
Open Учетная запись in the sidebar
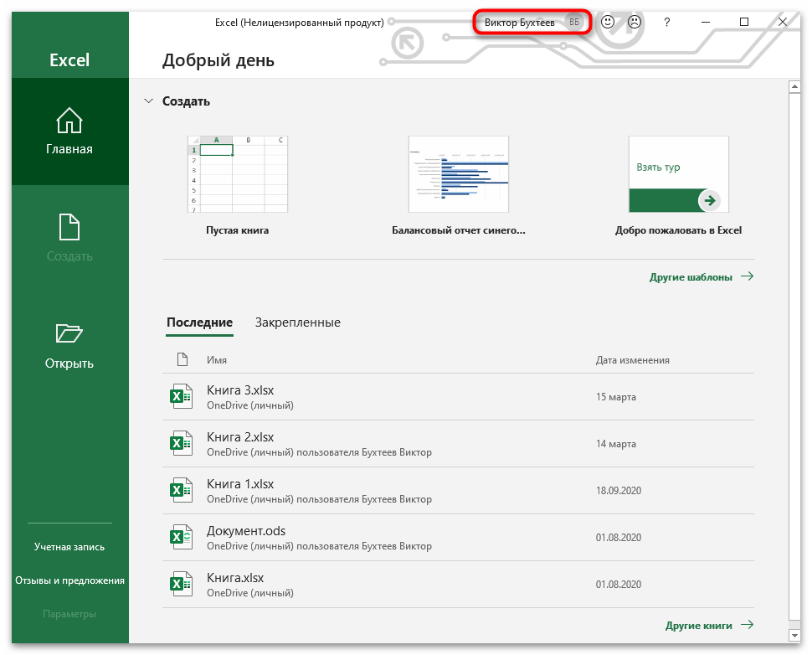pos(69,547)
